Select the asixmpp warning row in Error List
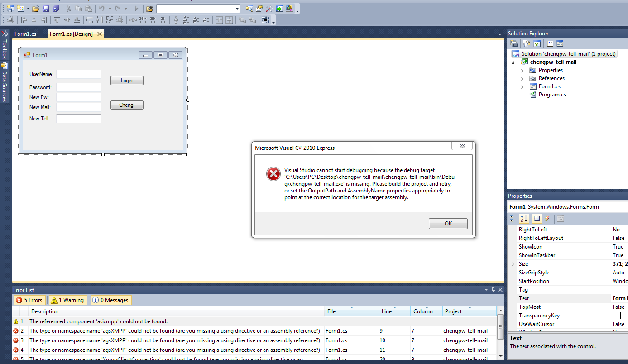The height and width of the screenshot is (364, 628). click(x=254, y=321)
